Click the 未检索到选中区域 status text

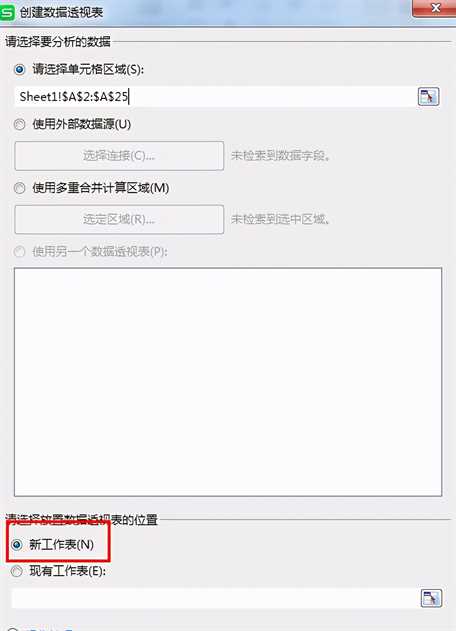[281, 219]
